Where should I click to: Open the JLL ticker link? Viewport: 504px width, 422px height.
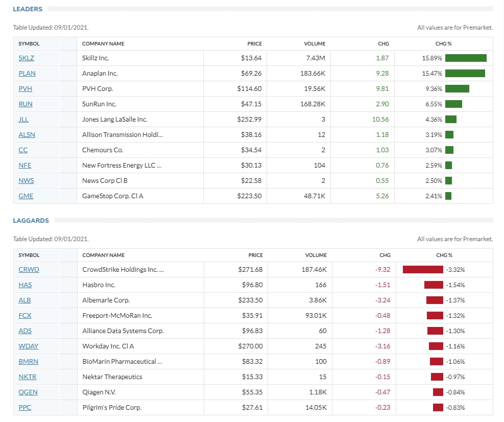[23, 120]
